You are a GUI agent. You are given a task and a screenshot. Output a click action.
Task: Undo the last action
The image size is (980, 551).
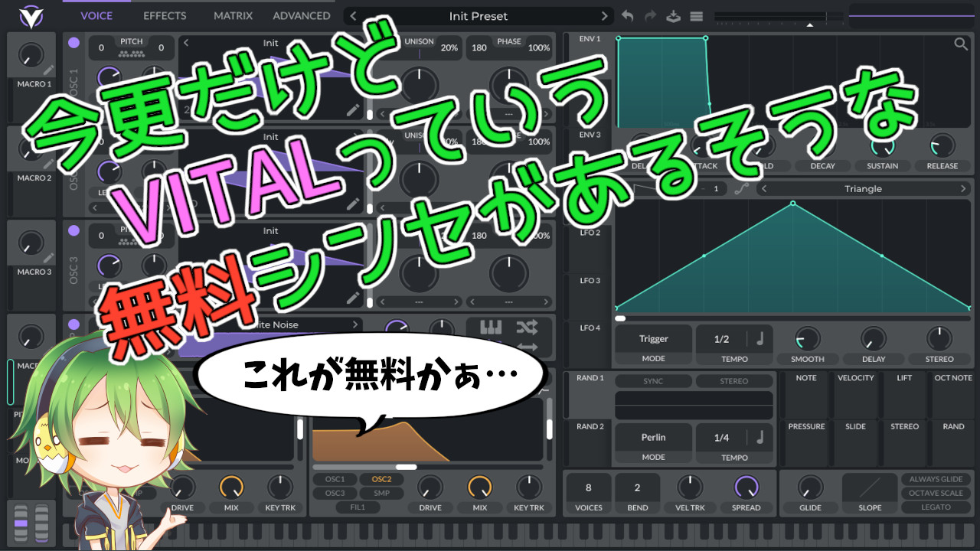point(628,16)
